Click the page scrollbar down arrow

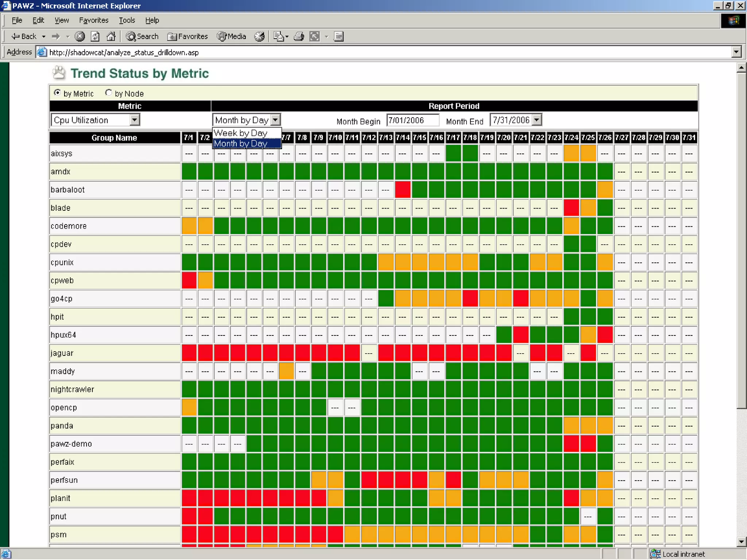pyautogui.click(x=741, y=541)
